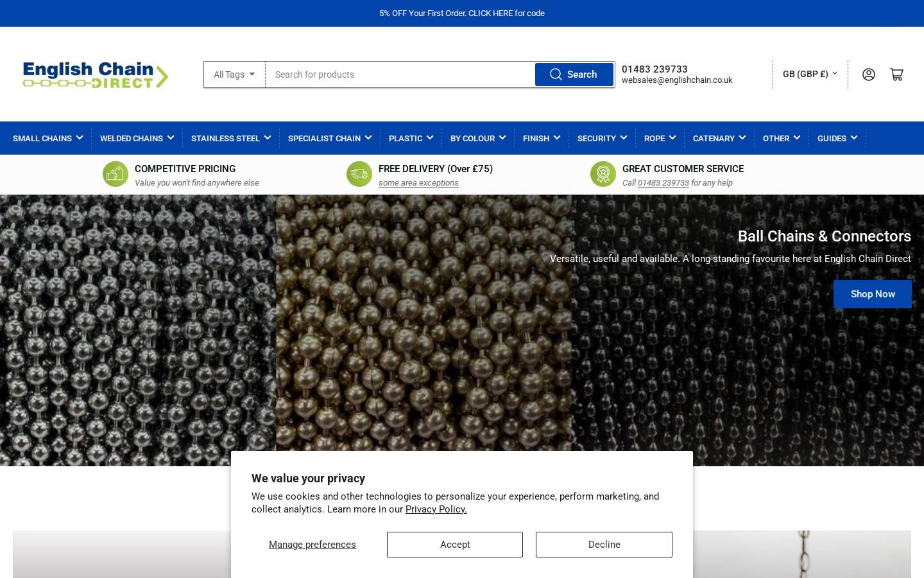Expand the Security menu
Screen dimensions: 924x578
[603, 138]
